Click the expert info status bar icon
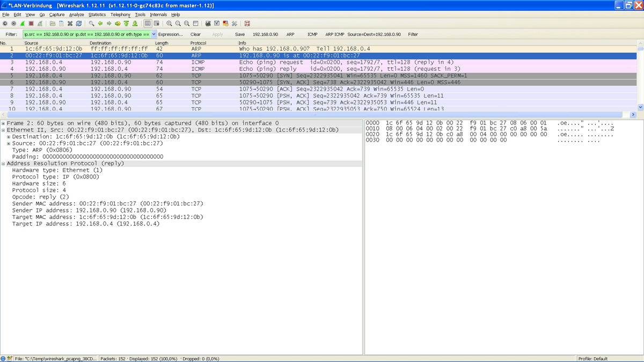644x362 pixels. (3, 358)
